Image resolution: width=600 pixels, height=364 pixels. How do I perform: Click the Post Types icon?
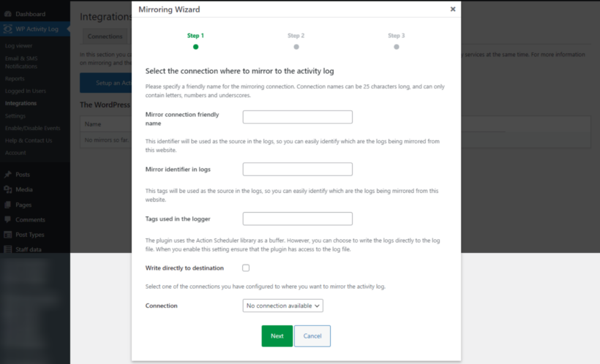[7, 235]
